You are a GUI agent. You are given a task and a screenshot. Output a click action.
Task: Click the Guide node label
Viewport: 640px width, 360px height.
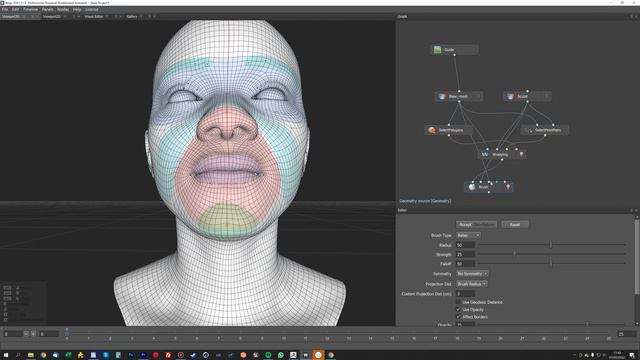(x=449, y=50)
